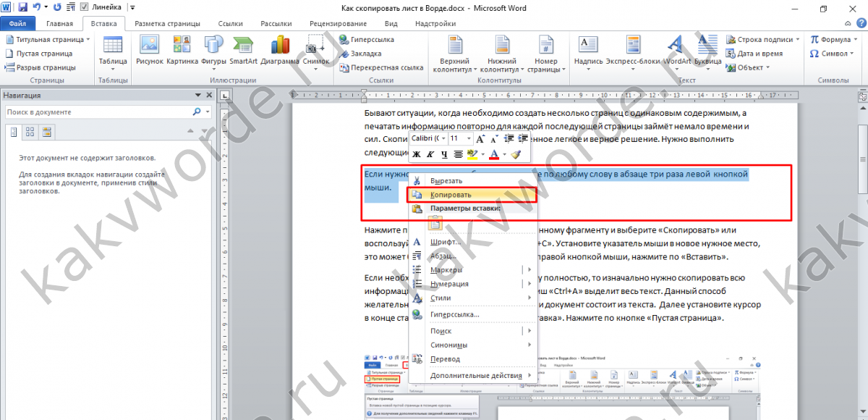
Task: Expand the Символ dropdown
Action: pos(851,54)
